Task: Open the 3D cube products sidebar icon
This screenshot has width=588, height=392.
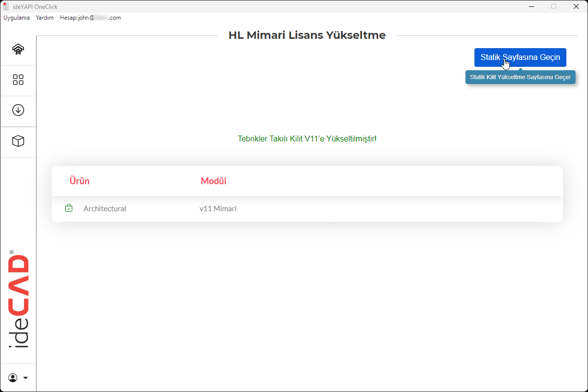Action: coord(18,141)
